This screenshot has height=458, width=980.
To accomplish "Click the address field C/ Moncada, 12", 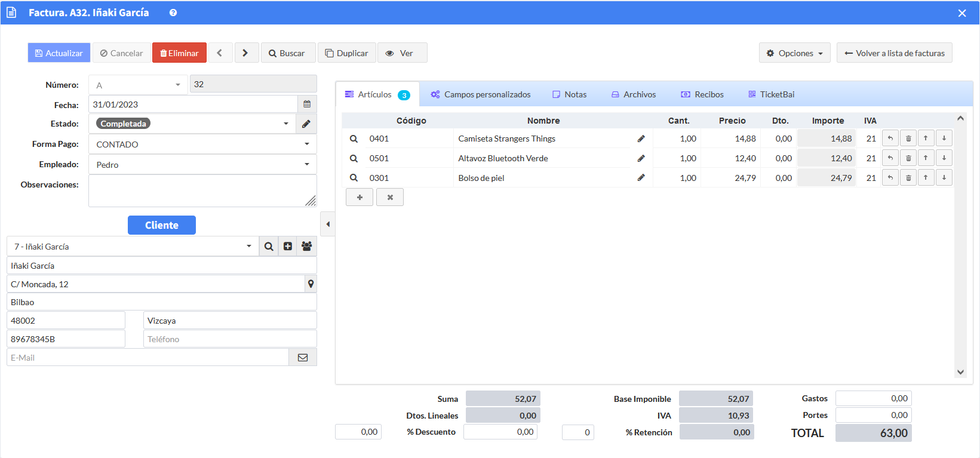I will coord(156,284).
